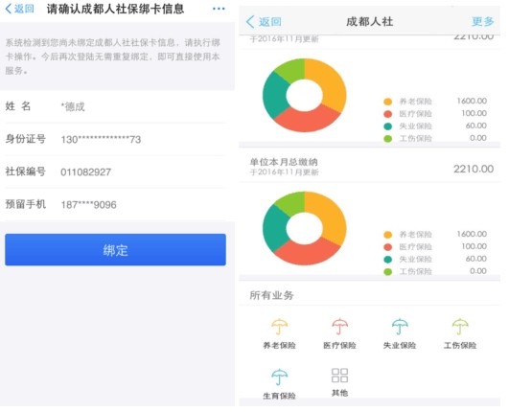This screenshot has height=412, width=532.
Task: Open the 生育保险 umbrella icon
Action: pyautogui.click(x=279, y=377)
